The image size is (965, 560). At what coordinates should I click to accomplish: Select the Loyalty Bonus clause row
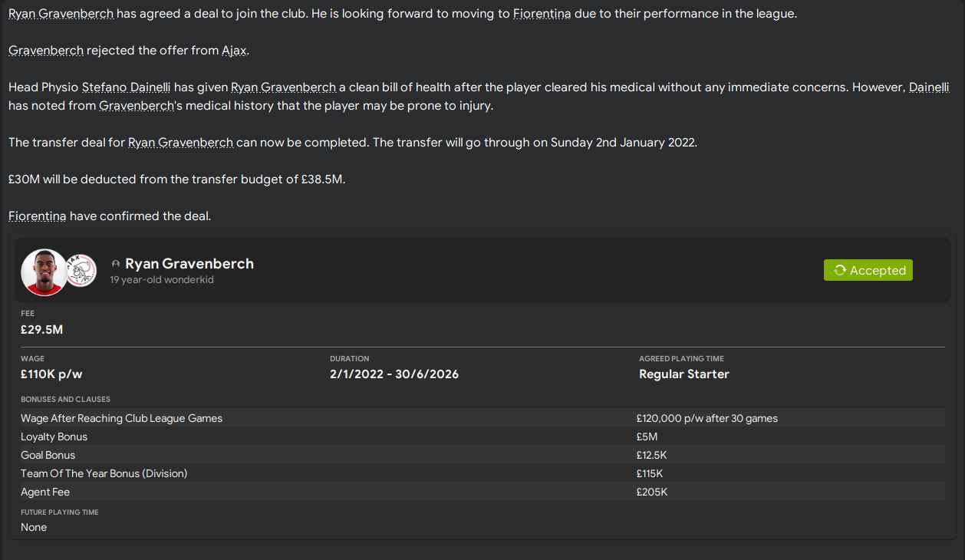coord(482,436)
